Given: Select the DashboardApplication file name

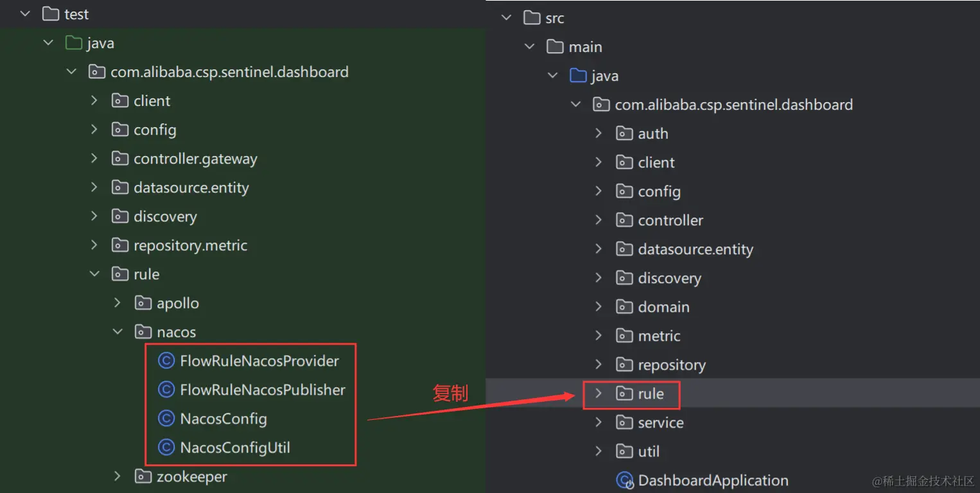Looking at the screenshot, I should 713,480.
